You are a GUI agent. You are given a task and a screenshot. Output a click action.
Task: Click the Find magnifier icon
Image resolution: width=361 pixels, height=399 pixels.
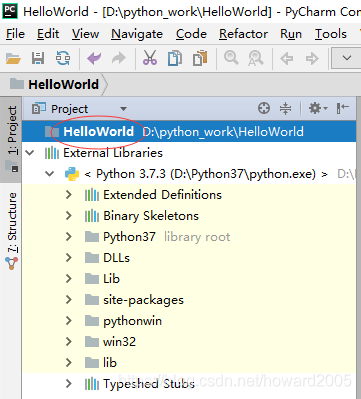point(231,58)
